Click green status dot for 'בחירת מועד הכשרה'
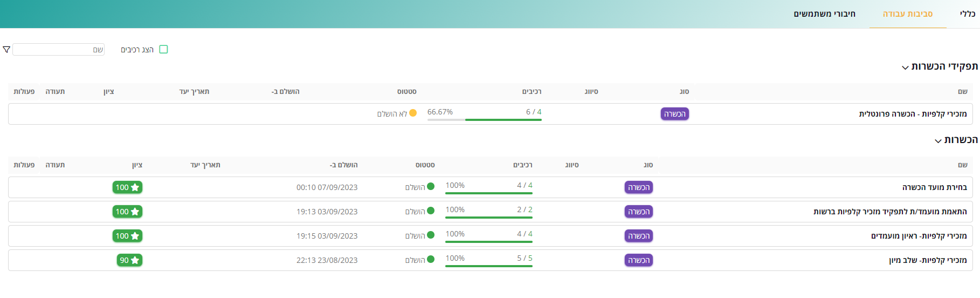 point(431,187)
